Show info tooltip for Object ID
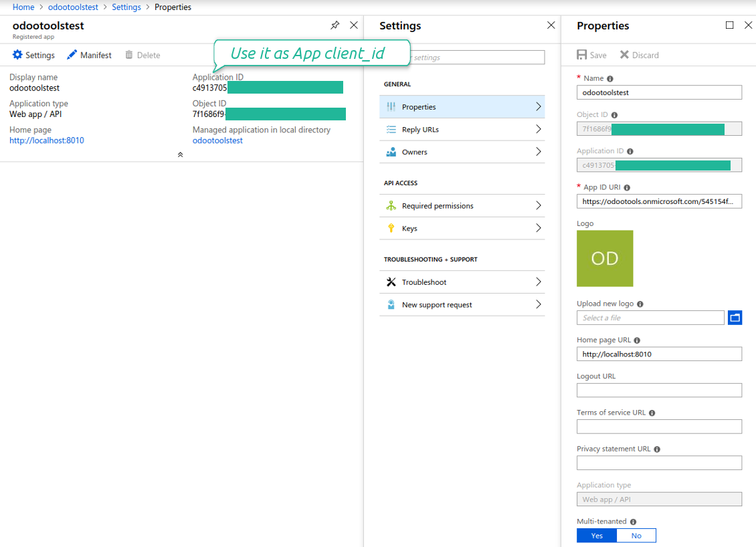Viewport: 756px width, 547px height. pyautogui.click(x=614, y=115)
